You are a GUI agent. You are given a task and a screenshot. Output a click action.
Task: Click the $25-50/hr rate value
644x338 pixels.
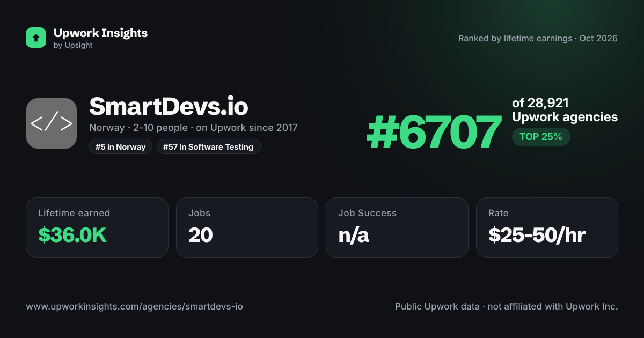(x=537, y=235)
